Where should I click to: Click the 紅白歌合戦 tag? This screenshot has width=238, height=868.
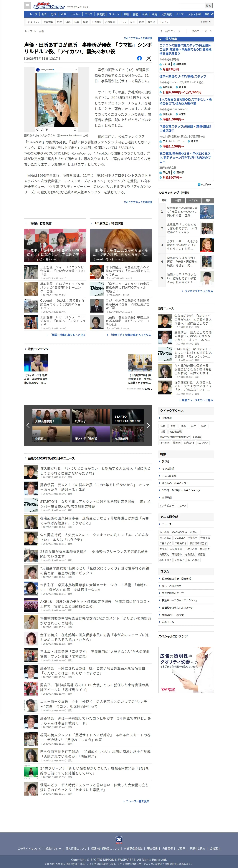click(176, 432)
